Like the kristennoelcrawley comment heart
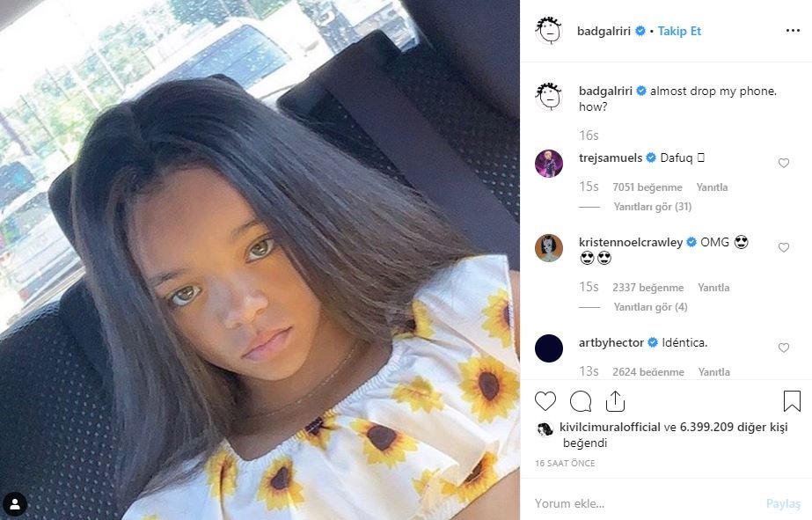The image size is (812, 520). [784, 247]
